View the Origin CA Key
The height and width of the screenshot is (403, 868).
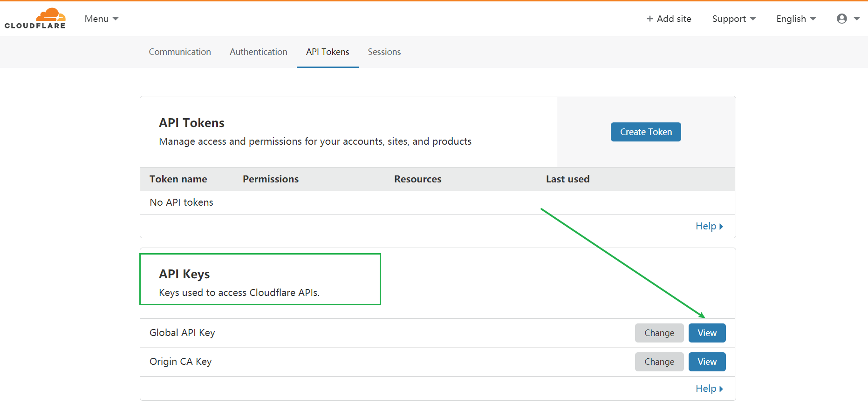[x=707, y=362]
